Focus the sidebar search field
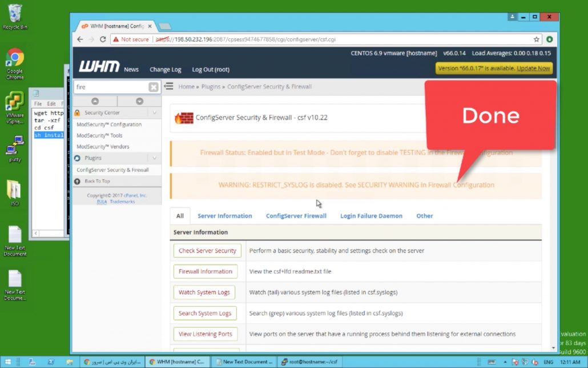 tap(110, 87)
